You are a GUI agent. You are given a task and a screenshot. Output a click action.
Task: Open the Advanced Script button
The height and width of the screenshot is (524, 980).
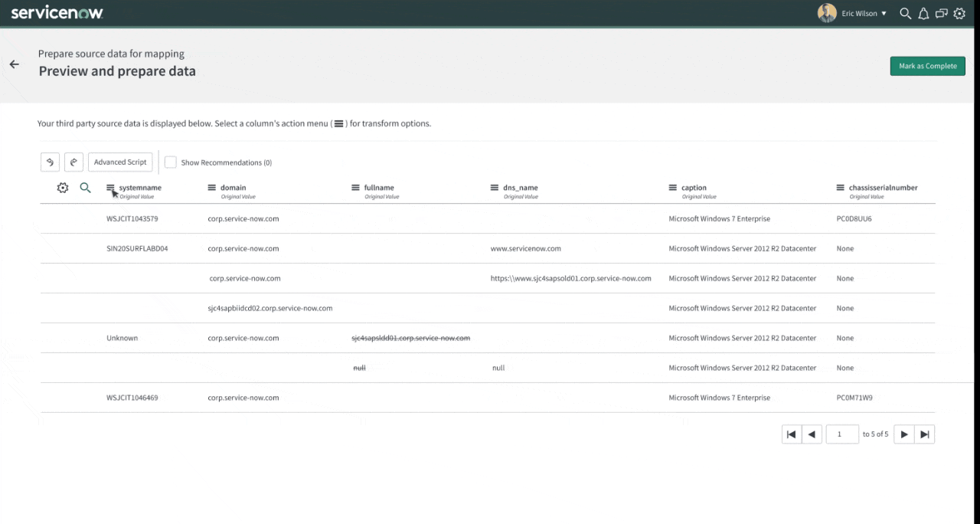[x=120, y=162]
